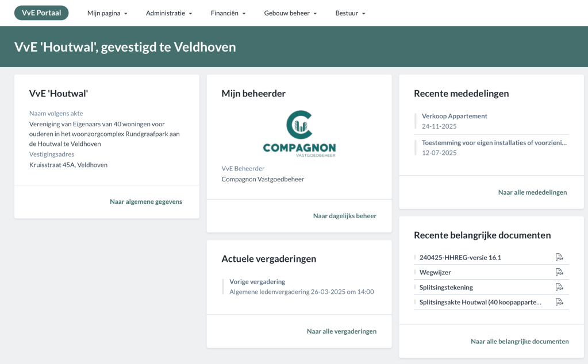This screenshot has width=588, height=364.
Task: Open the Wegwijzer PDF icon
Action: click(x=559, y=272)
